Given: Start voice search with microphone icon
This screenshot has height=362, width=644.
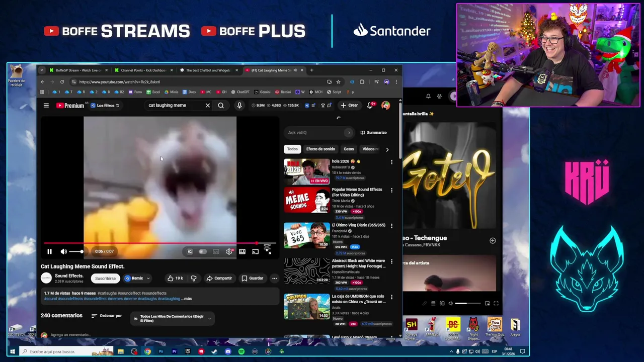Looking at the screenshot, I should point(239,106).
